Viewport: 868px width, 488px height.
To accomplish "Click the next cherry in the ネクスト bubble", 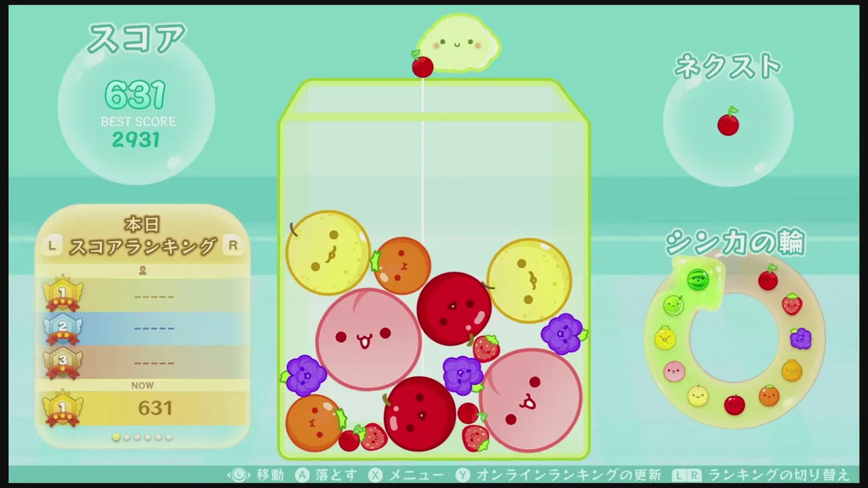I will pyautogui.click(x=728, y=122).
